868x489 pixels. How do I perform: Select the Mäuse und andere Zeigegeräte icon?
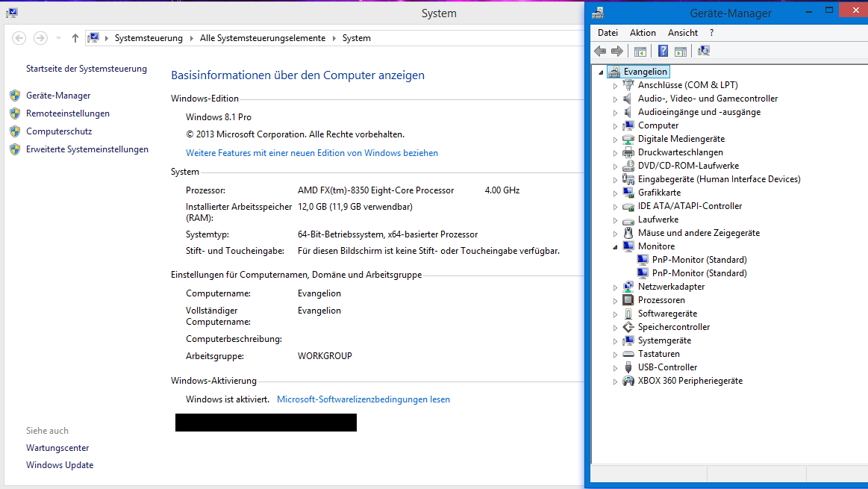628,233
